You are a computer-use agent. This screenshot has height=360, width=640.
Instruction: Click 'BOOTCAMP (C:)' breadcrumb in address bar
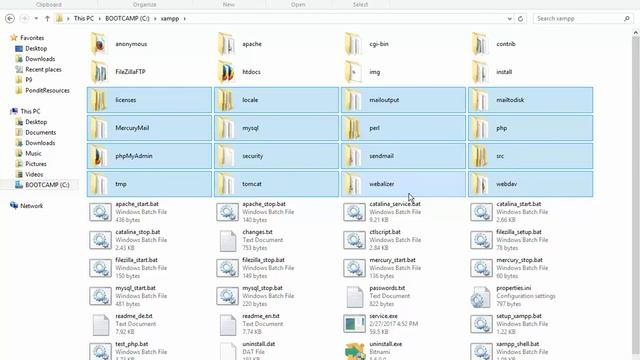(x=127, y=19)
